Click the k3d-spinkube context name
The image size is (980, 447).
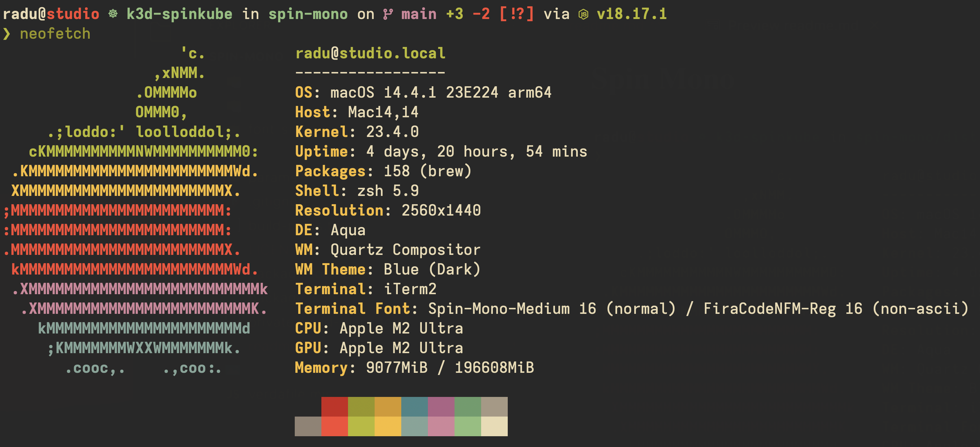(179, 14)
